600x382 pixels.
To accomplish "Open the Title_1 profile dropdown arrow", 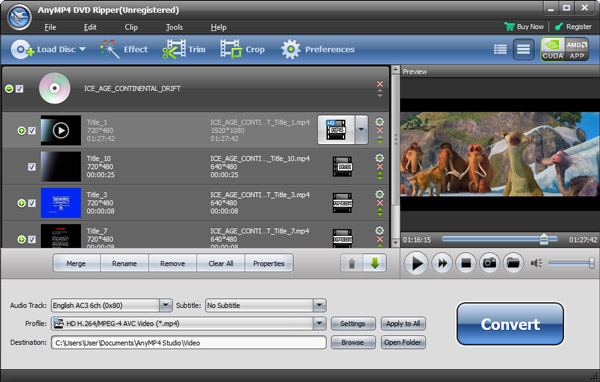I will coord(361,130).
